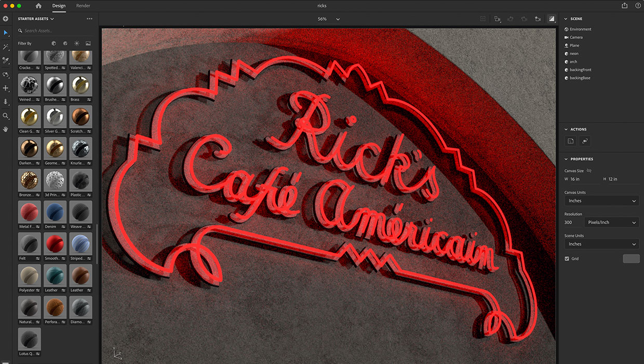Screen dimensions: 644x364
Task: Click the canvas size link constraint icon
Action: tap(589, 171)
